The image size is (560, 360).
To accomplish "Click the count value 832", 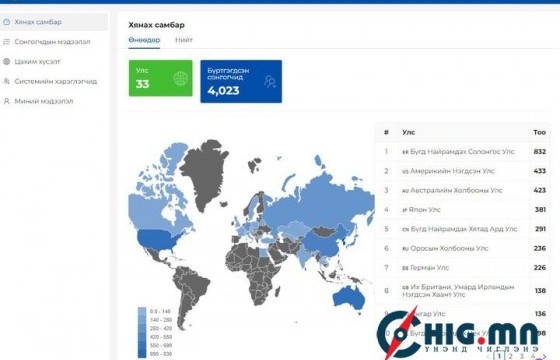I will [540, 152].
